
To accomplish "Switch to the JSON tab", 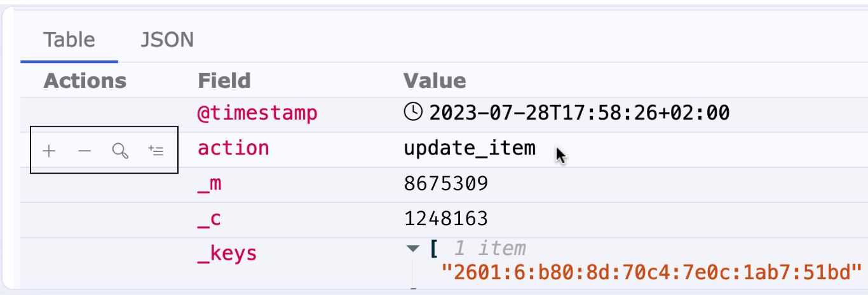I will click(167, 39).
